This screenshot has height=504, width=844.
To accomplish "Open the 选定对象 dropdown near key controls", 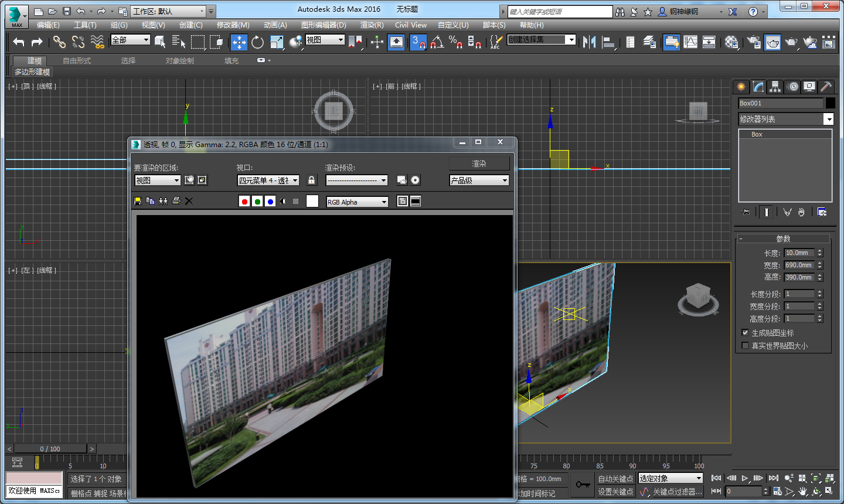I will pyautogui.click(x=671, y=478).
